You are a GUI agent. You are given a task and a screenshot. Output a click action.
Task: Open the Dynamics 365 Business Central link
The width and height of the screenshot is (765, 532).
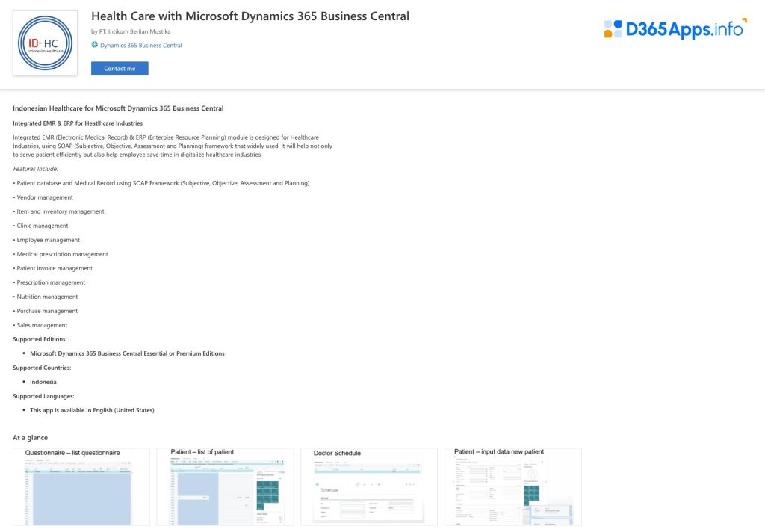coord(141,46)
